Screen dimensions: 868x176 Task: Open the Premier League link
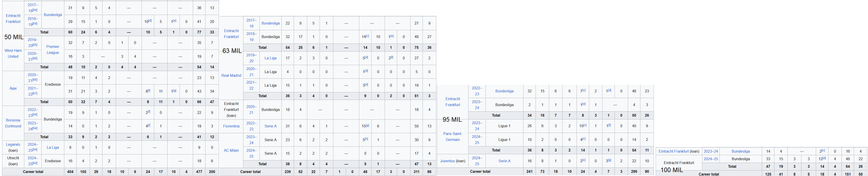[53, 50]
